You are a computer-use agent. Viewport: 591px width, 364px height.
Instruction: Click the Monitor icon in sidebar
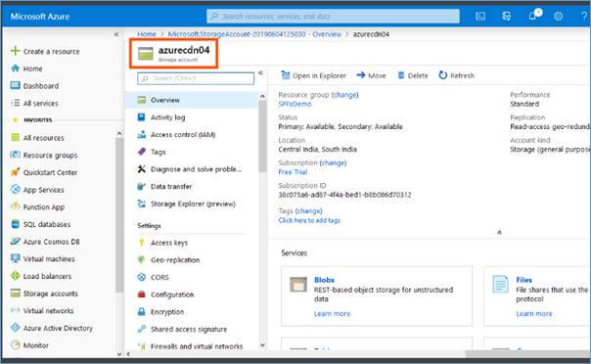15,344
